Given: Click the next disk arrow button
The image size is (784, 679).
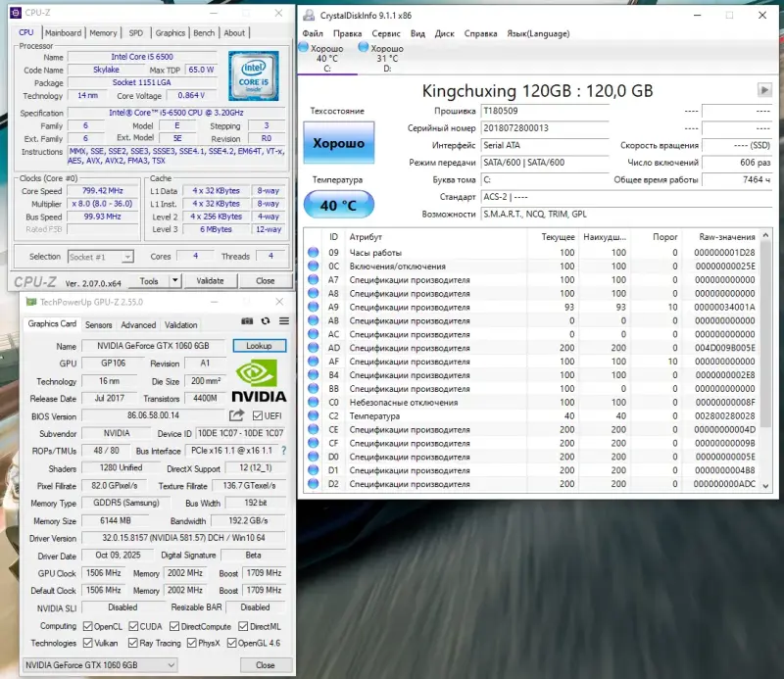Looking at the screenshot, I should pos(764,90).
